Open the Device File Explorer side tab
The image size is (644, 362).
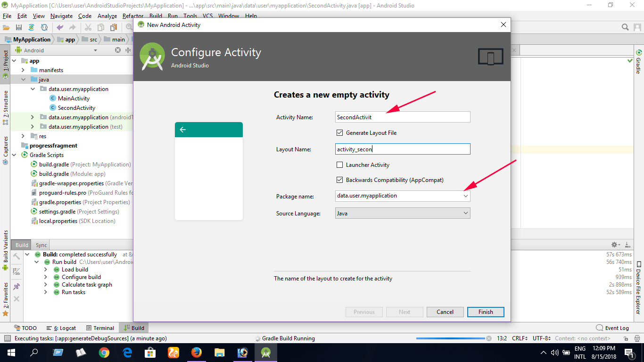pos(639,288)
